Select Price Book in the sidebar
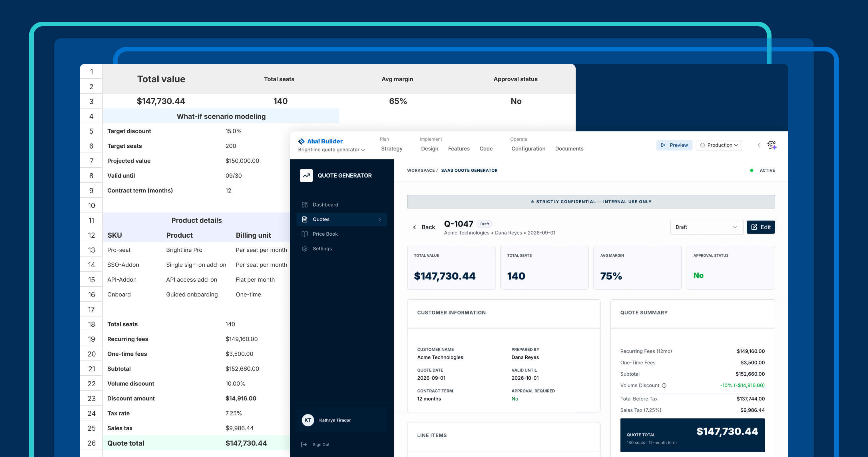The image size is (868, 457). [342, 234]
